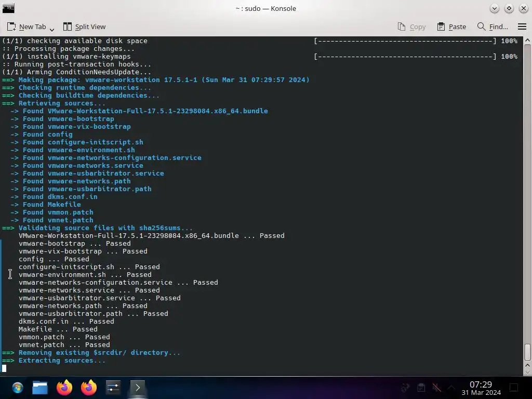
Task: Expand hidden system tray icons arrow
Action: tap(451, 388)
